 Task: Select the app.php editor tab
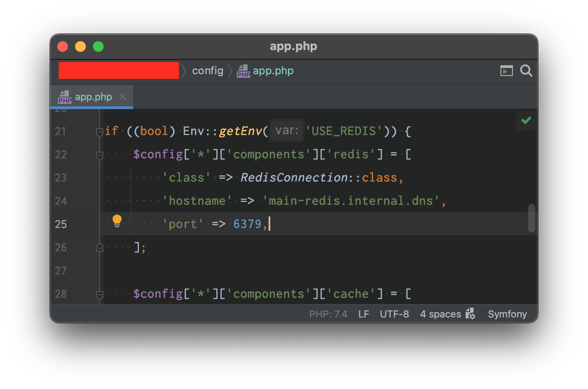point(92,97)
